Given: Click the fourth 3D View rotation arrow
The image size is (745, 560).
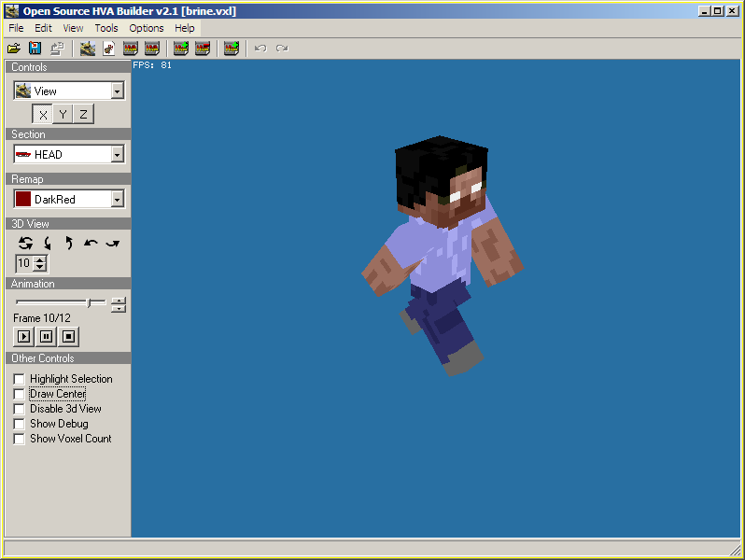Looking at the screenshot, I should tap(91, 244).
